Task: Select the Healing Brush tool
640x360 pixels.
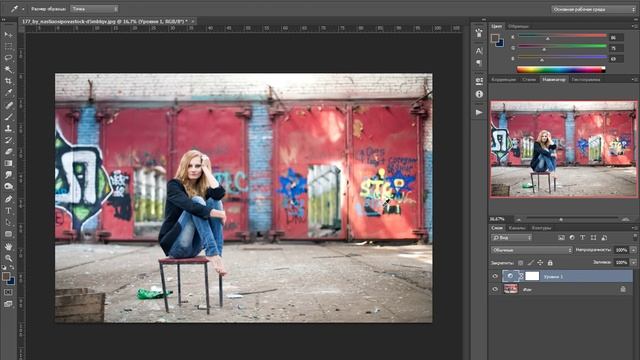Action: 8,105
